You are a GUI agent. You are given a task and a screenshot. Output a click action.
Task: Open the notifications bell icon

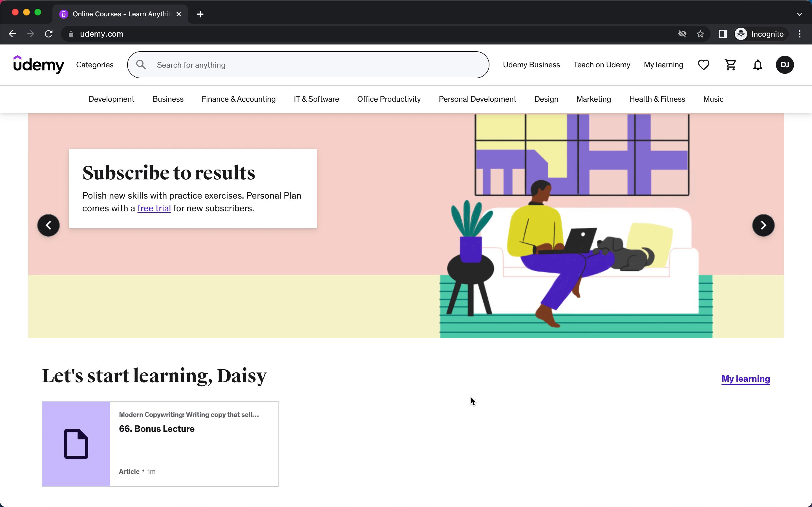click(x=757, y=65)
